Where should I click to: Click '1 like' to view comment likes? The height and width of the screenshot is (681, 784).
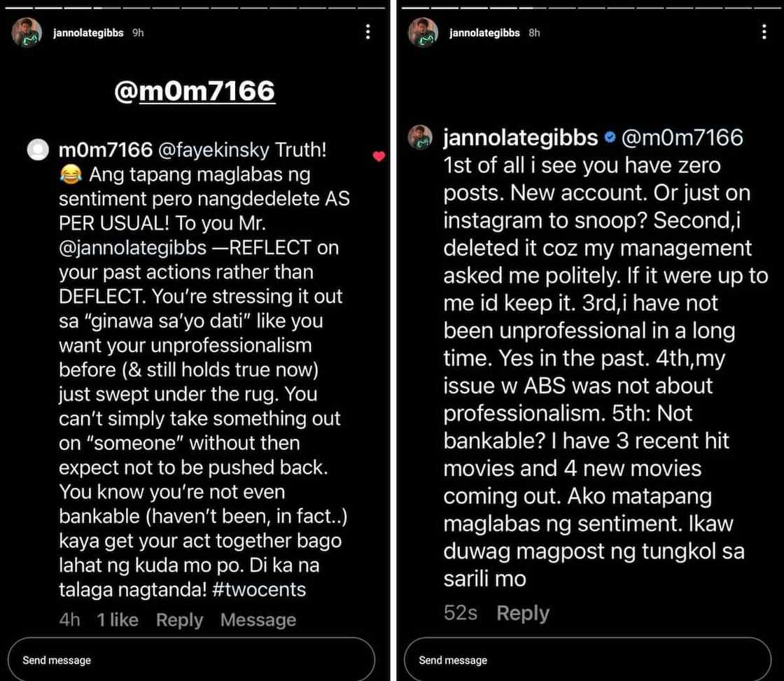[x=118, y=619]
